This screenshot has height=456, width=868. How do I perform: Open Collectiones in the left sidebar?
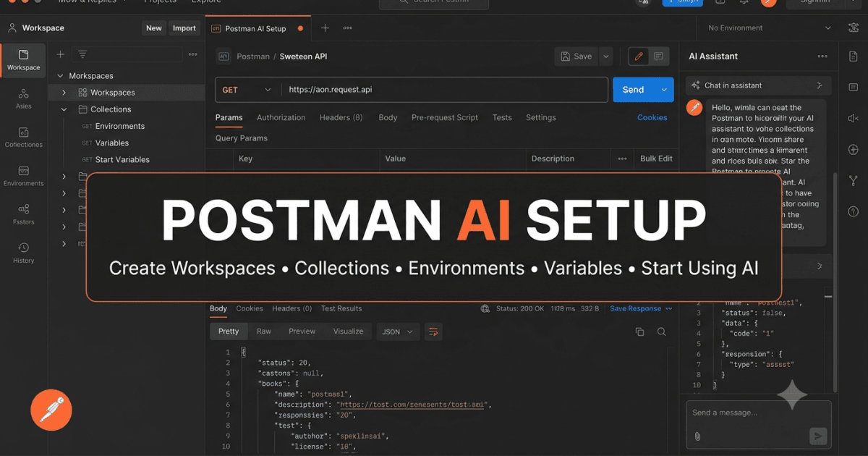23,138
